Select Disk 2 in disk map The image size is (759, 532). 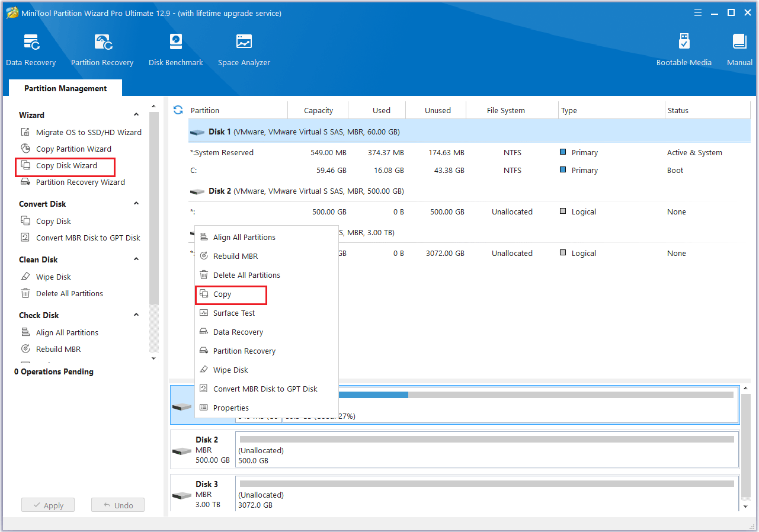click(x=202, y=450)
